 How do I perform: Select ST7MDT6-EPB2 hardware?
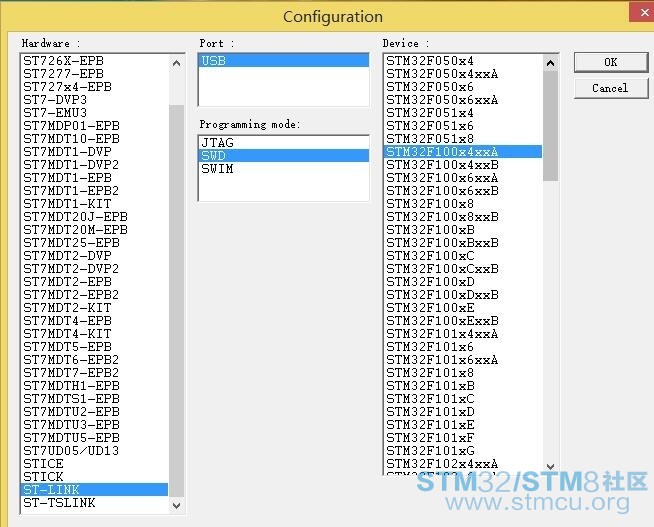[x=94, y=359]
